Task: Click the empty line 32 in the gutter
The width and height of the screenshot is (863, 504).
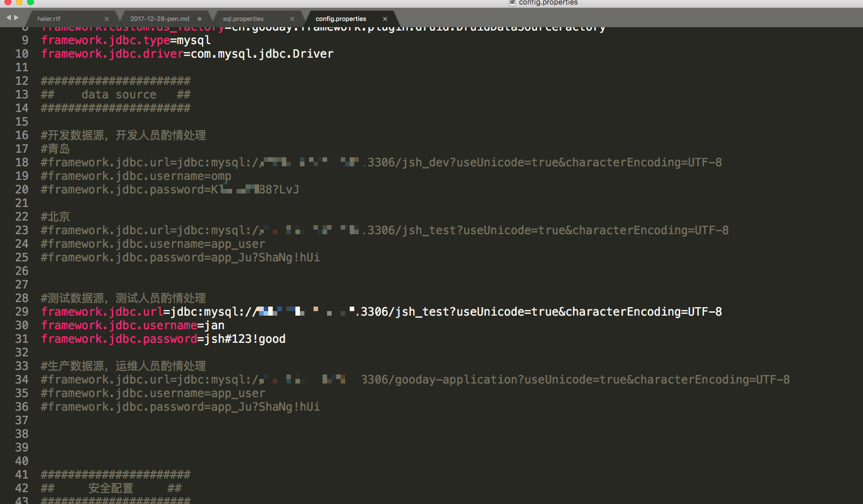Action: pyautogui.click(x=22, y=352)
